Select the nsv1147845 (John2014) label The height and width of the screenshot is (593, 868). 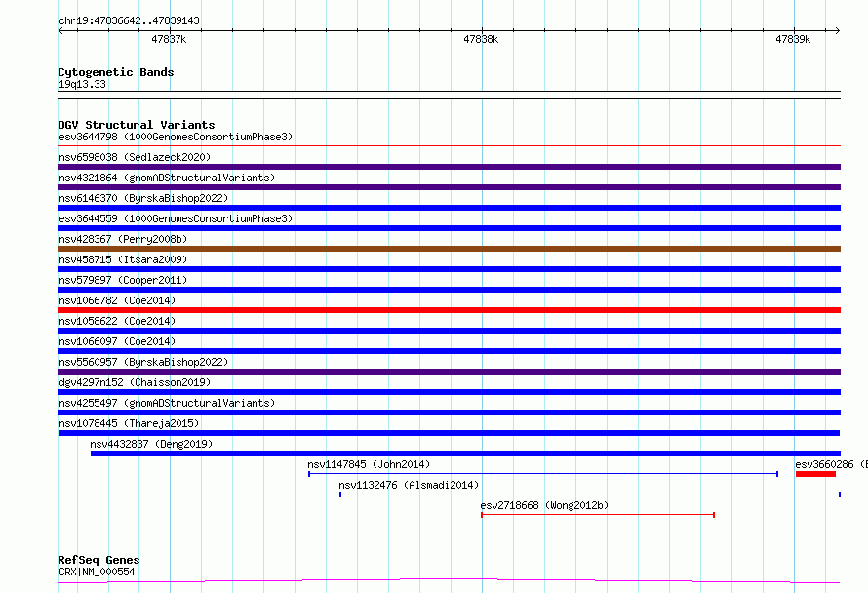pyautogui.click(x=369, y=464)
